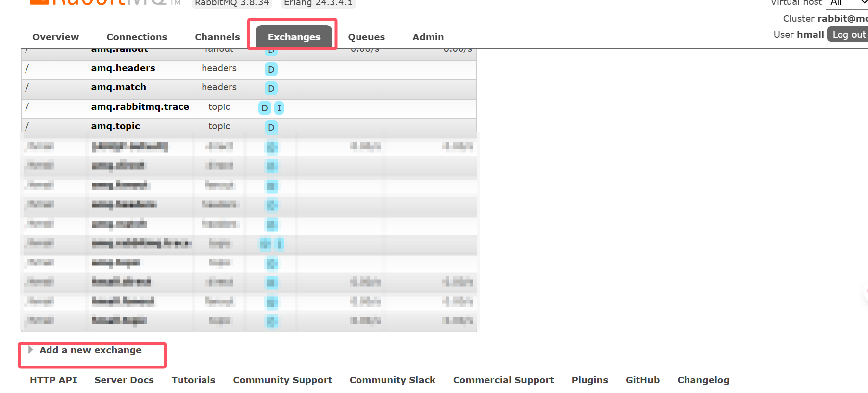Open the Queues tab
This screenshot has width=868, height=393.
366,37
